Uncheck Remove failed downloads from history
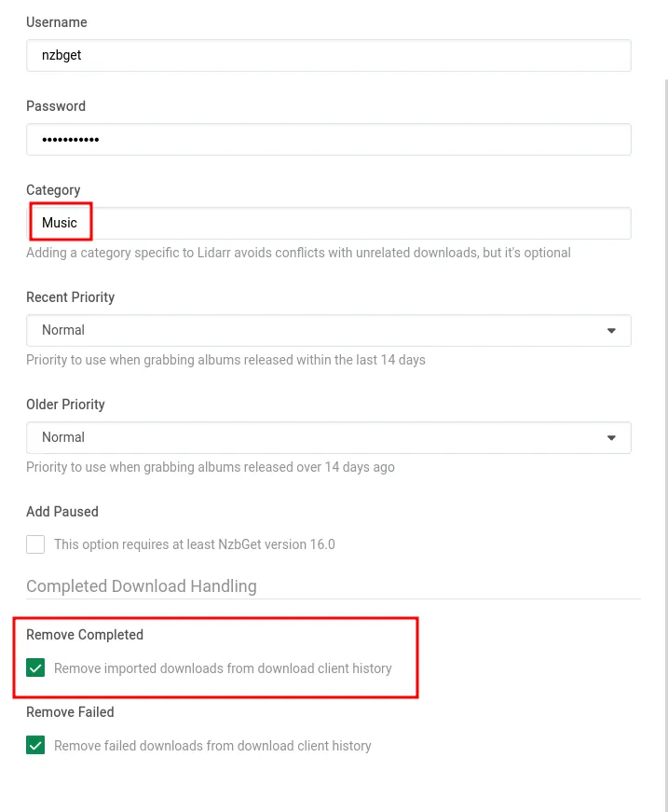Image resolution: width=668 pixels, height=812 pixels. tap(35, 746)
